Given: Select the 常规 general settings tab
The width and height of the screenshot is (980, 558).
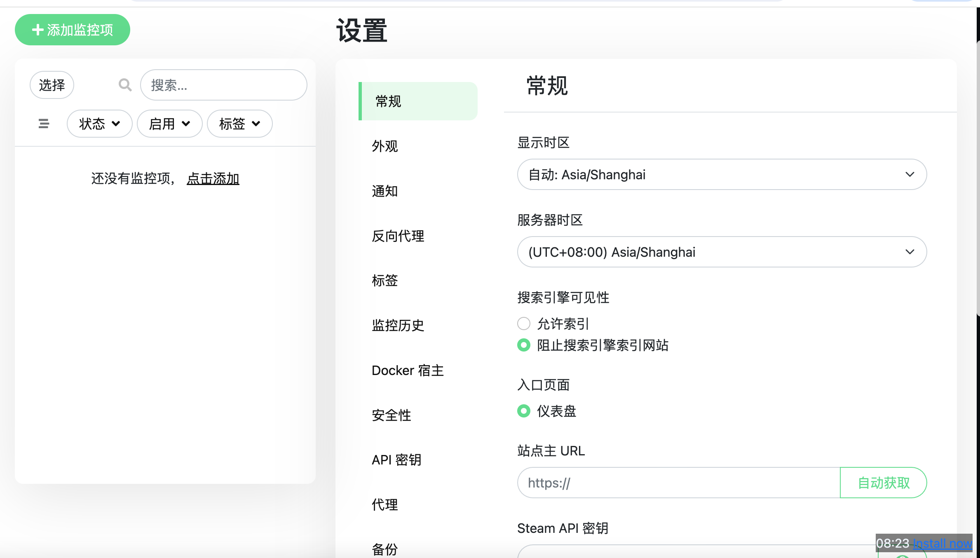Looking at the screenshot, I should pyautogui.click(x=418, y=101).
